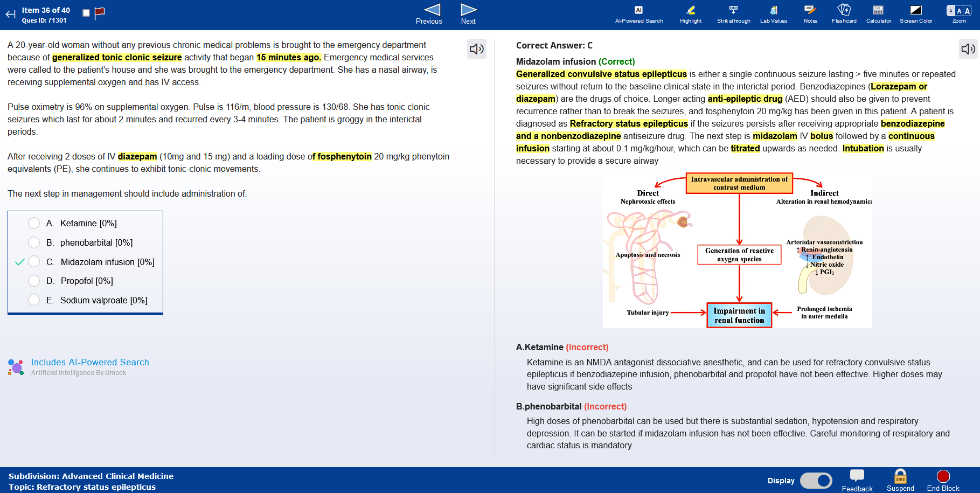The image size is (980, 493).
Task: Flag this question with the red flag
Action: [x=100, y=13]
